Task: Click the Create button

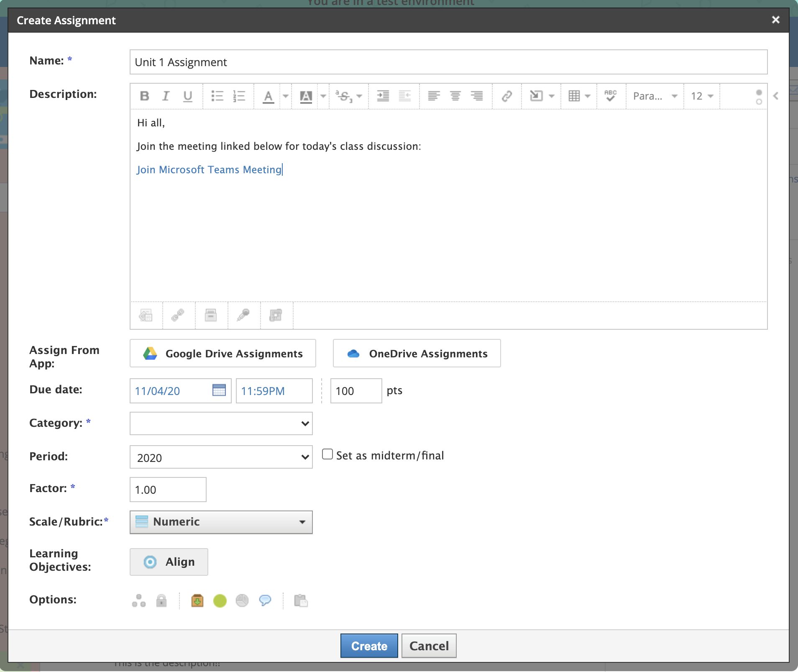Action: [x=369, y=646]
